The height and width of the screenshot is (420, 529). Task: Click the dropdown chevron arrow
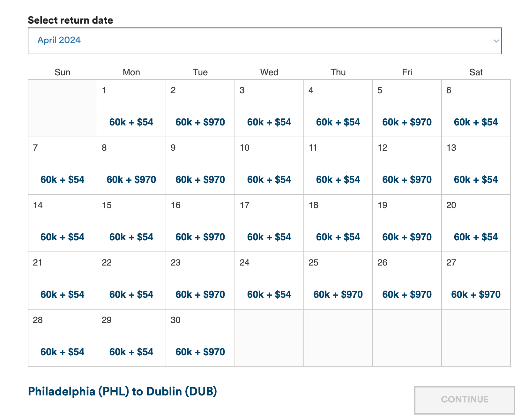[x=496, y=41]
